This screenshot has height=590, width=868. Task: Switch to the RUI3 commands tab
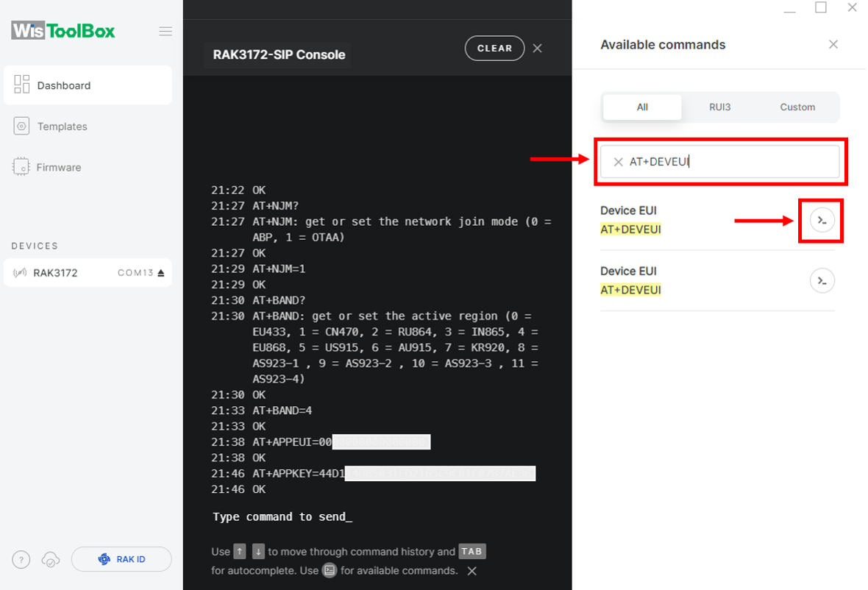719,107
